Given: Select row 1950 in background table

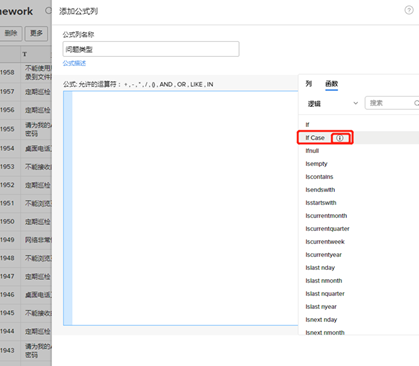Looking at the screenshot, I should pos(26,222).
